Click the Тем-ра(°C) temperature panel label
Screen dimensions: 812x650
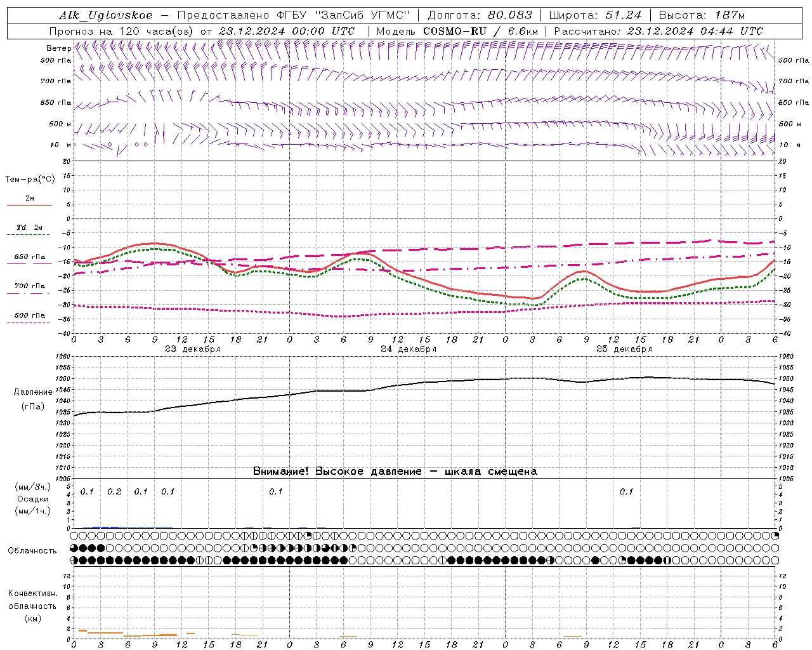click(x=30, y=180)
